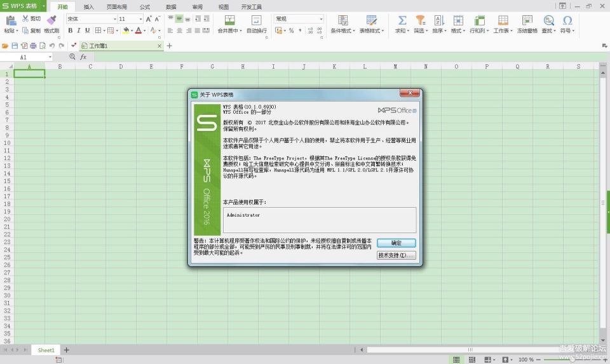Image resolution: width=610 pixels, height=364 pixels.
Task: Click the Copy (复制) icon
Action: [x=25, y=30]
